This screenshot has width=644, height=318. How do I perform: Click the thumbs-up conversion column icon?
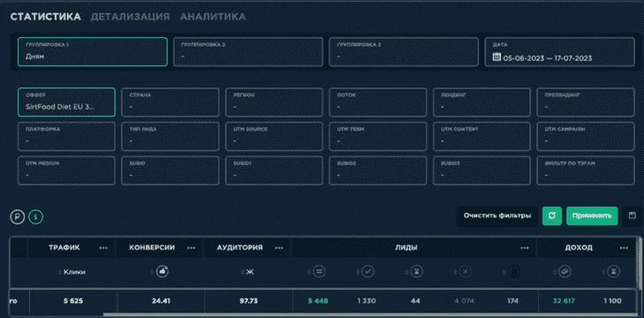point(162,271)
